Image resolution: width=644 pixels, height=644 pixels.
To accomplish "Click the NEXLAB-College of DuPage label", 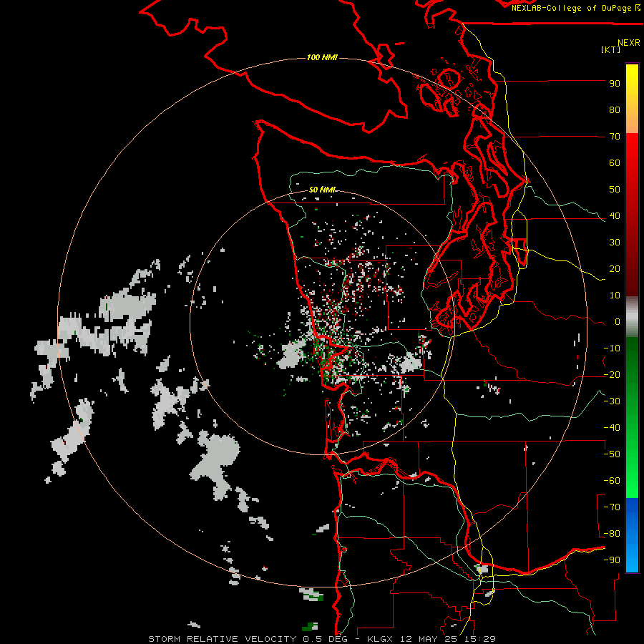I will [575, 8].
